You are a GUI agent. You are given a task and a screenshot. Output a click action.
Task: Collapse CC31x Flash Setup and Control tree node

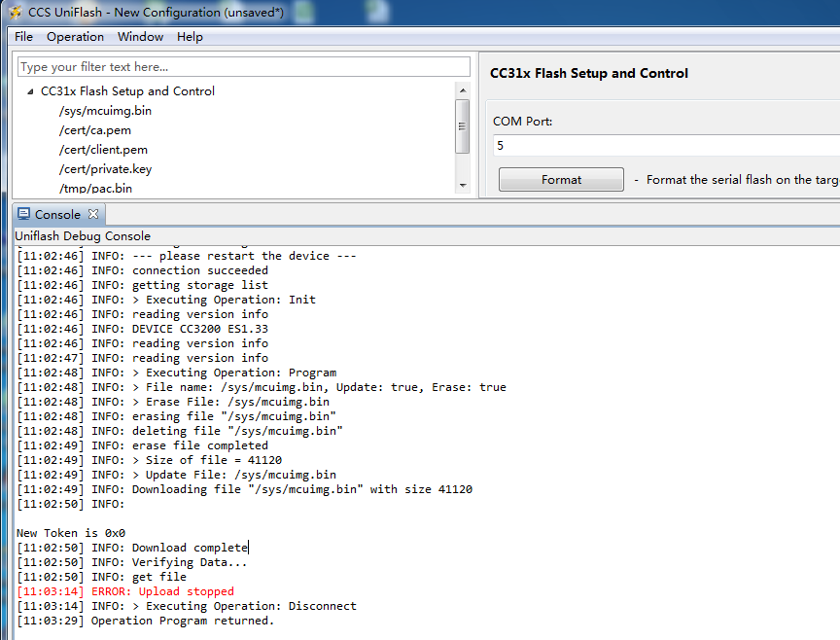coord(30,91)
